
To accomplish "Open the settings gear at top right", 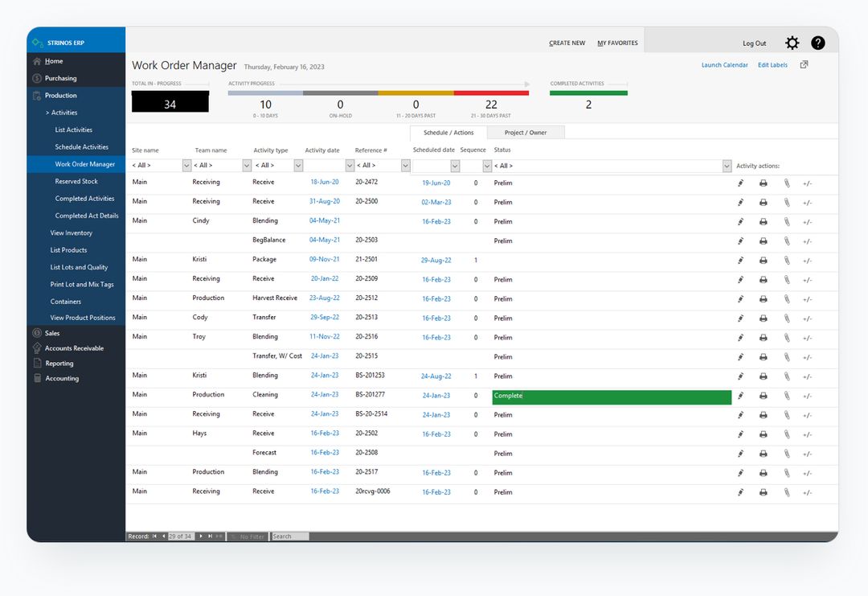I will 792,43.
